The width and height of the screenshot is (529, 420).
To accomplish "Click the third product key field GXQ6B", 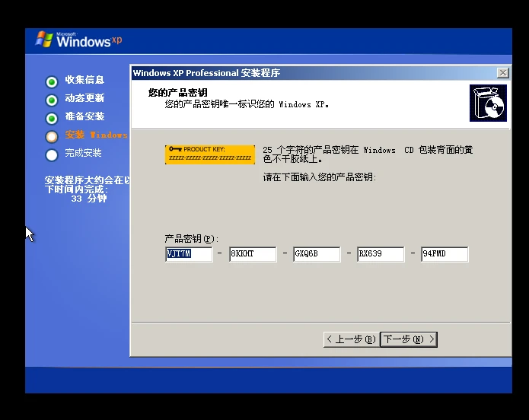I will point(317,254).
